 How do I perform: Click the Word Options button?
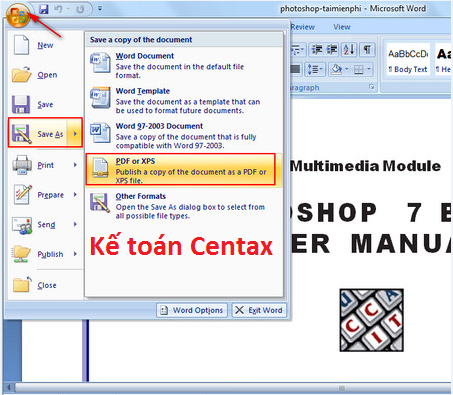click(x=192, y=310)
